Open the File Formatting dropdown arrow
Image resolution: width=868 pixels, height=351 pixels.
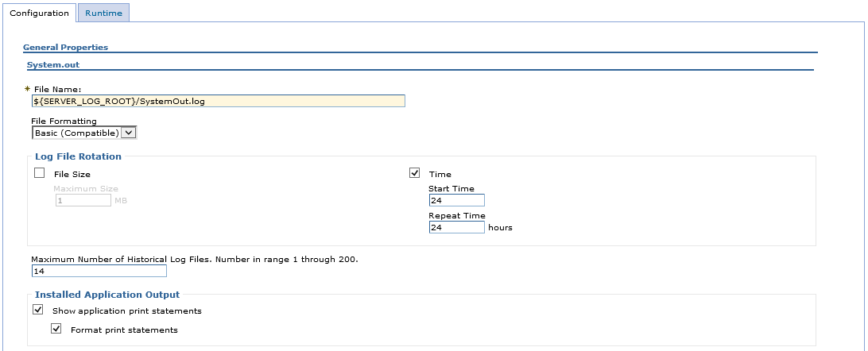(x=129, y=133)
